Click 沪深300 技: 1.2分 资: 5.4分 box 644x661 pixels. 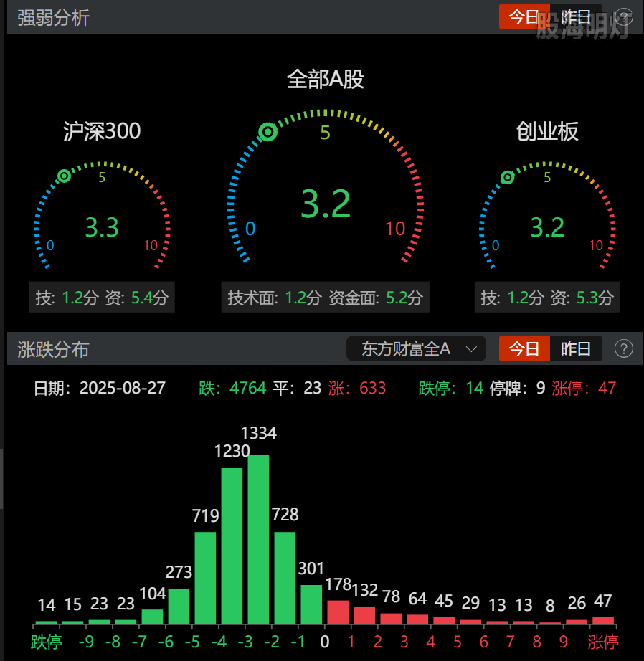point(102,298)
